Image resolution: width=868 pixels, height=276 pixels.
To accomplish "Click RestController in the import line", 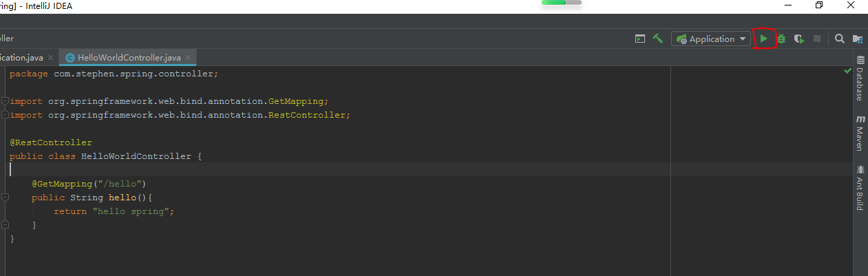I will click(307, 115).
